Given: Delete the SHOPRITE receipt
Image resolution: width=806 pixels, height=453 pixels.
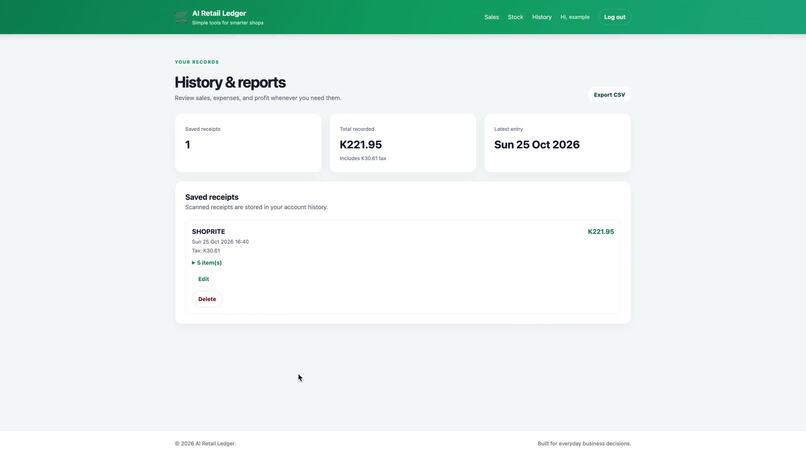Looking at the screenshot, I should pos(207,299).
